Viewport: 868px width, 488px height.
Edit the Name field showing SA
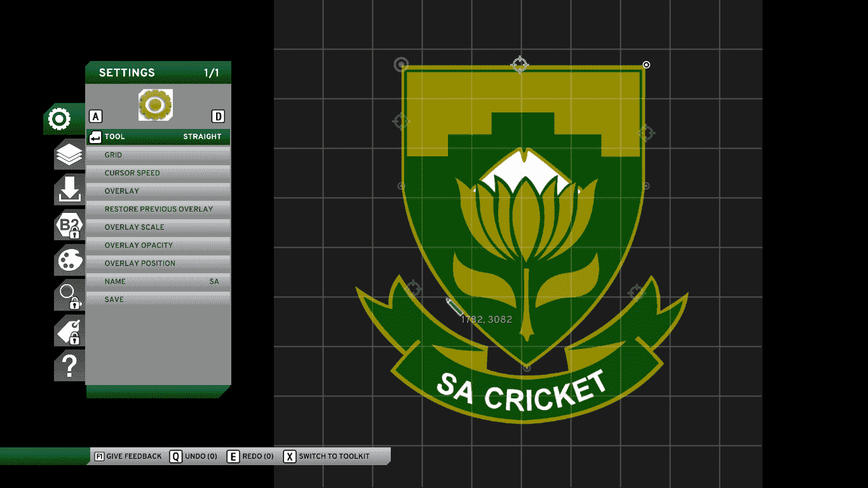(x=158, y=281)
